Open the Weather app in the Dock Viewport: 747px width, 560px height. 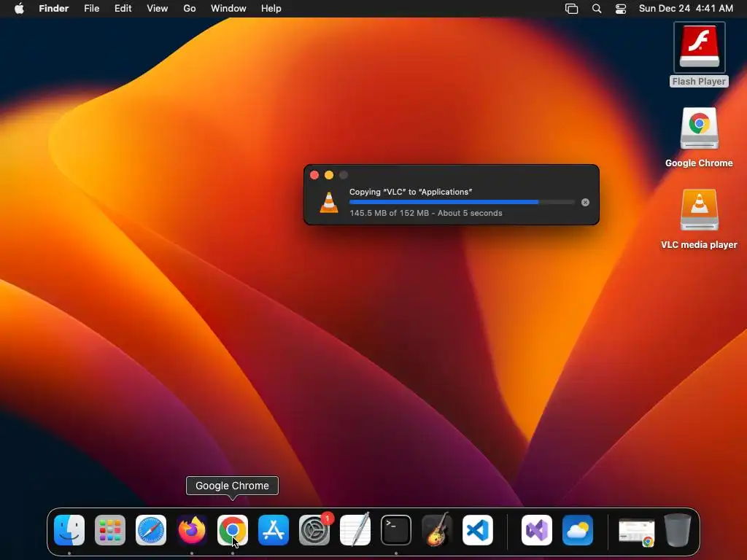tap(578, 530)
